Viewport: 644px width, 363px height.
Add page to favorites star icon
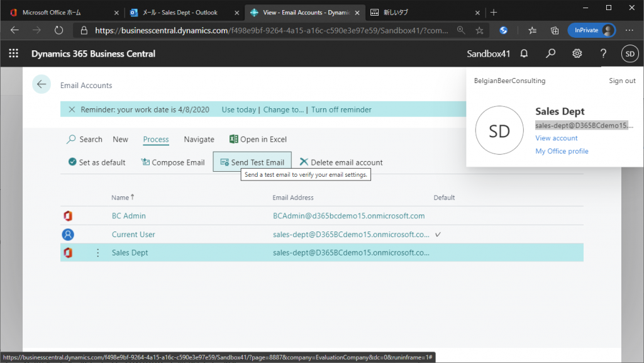[479, 30]
